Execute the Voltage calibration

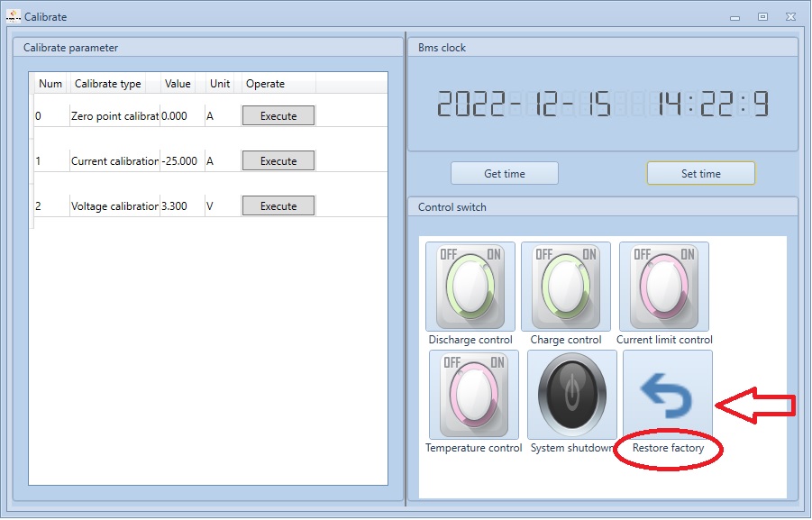coord(278,205)
